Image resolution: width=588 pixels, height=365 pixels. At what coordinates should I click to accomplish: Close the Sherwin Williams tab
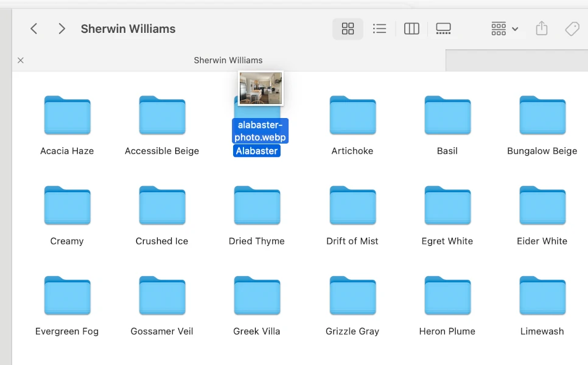coord(21,60)
